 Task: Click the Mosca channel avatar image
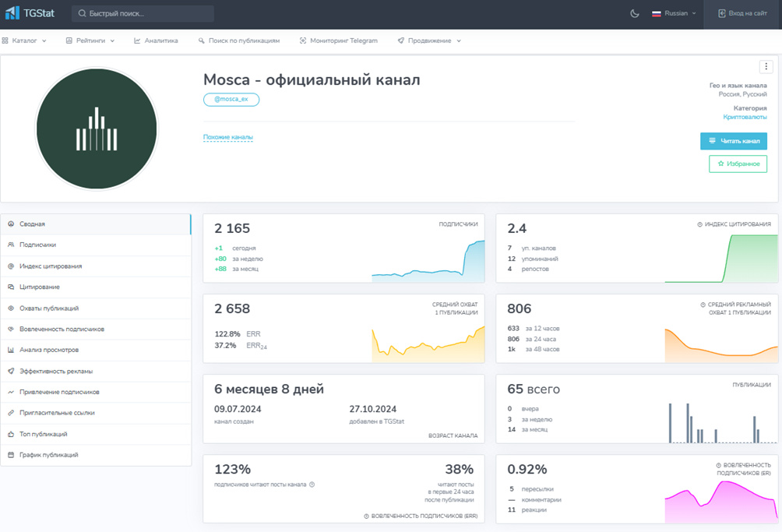(x=97, y=129)
